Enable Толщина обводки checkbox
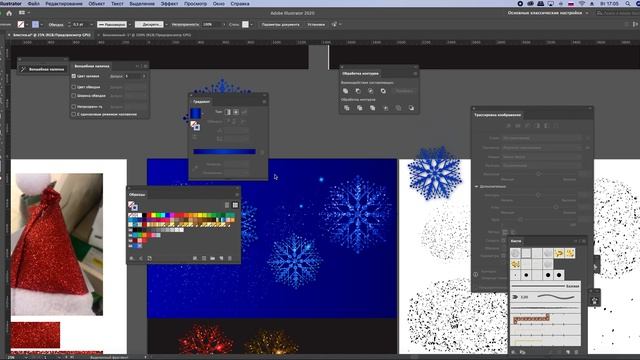 [x=74, y=96]
